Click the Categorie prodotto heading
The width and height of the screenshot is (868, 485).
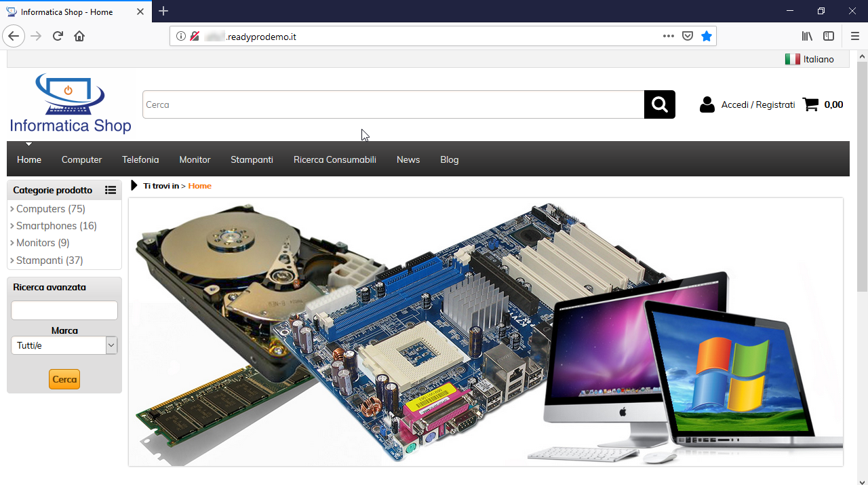[x=52, y=191]
